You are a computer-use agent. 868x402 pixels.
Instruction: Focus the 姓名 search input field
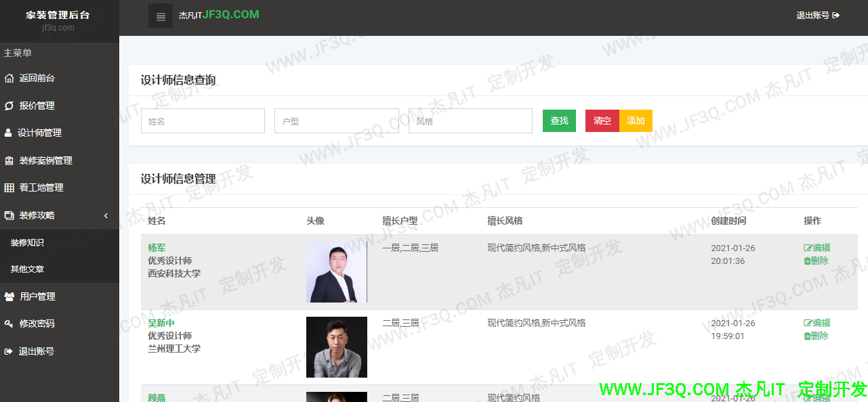click(x=203, y=121)
